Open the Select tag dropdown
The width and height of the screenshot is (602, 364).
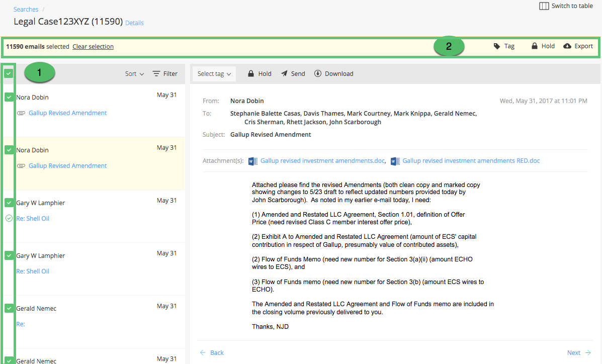(x=214, y=74)
